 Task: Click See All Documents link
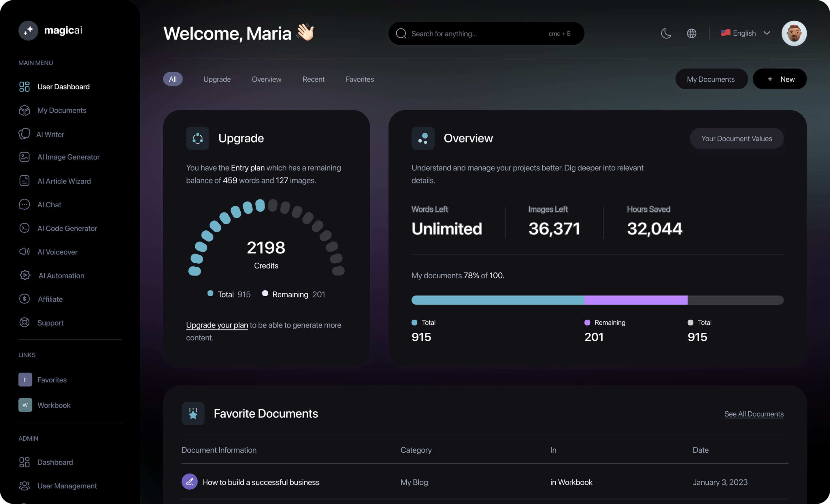pyautogui.click(x=754, y=414)
